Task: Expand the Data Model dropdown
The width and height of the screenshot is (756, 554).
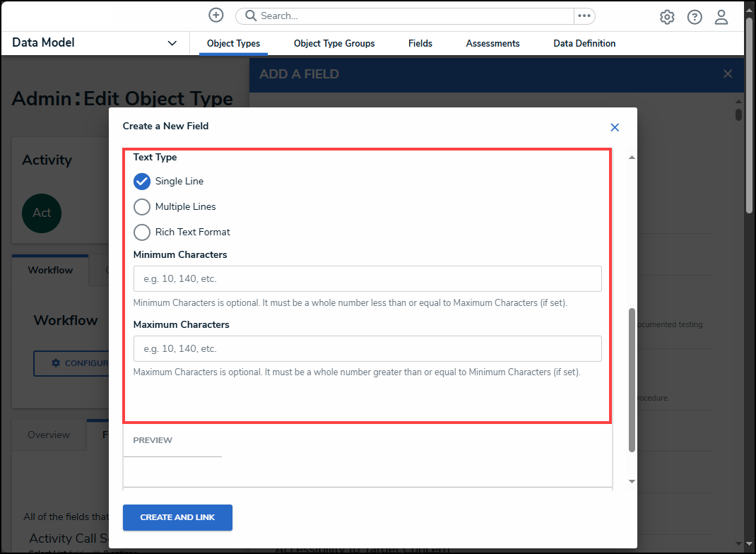Action: point(172,43)
